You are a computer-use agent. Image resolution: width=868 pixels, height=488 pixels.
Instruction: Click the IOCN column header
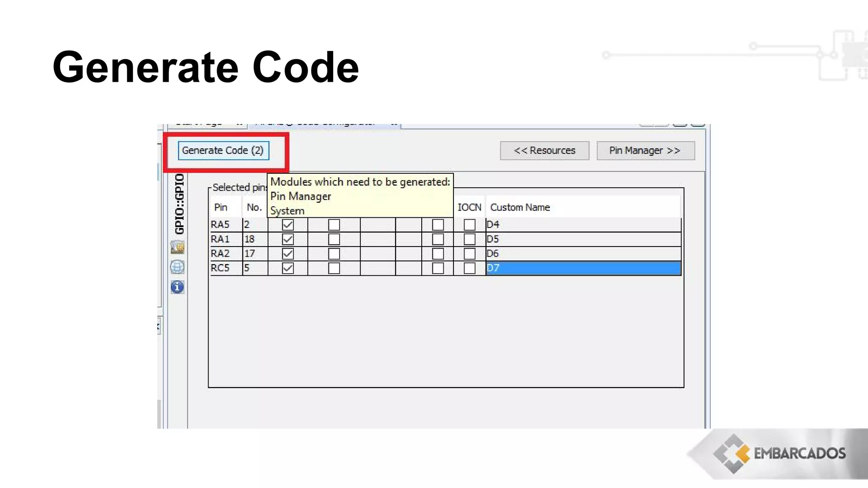[469, 207]
